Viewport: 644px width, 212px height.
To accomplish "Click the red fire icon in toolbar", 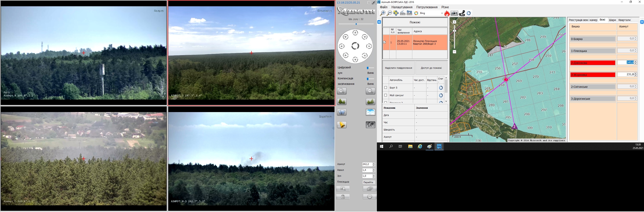I will tap(447, 13).
